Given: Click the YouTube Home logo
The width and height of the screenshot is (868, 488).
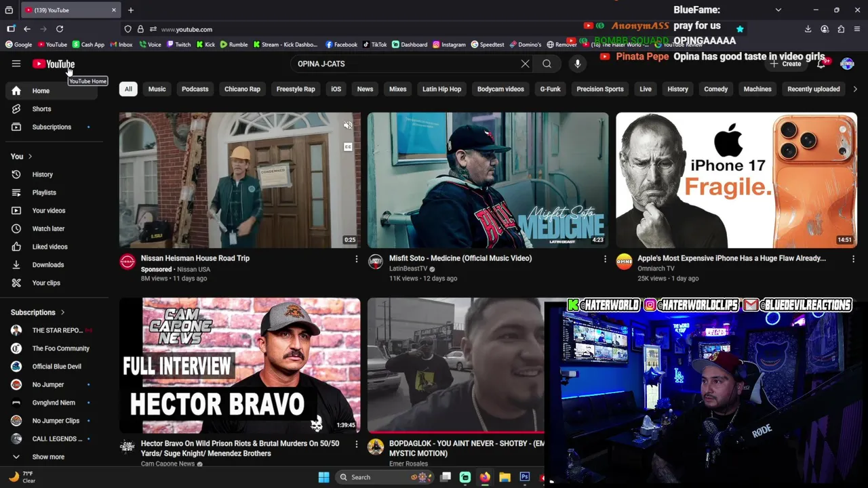Looking at the screenshot, I should (54, 64).
